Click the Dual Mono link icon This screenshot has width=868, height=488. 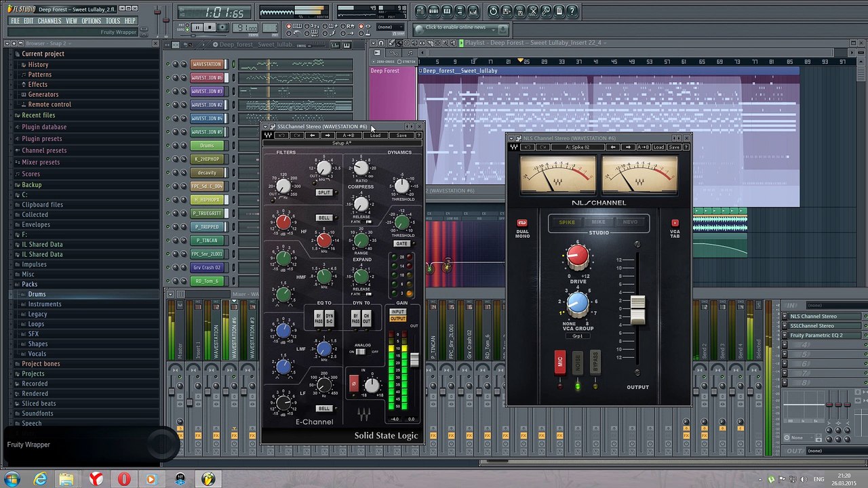pos(522,223)
